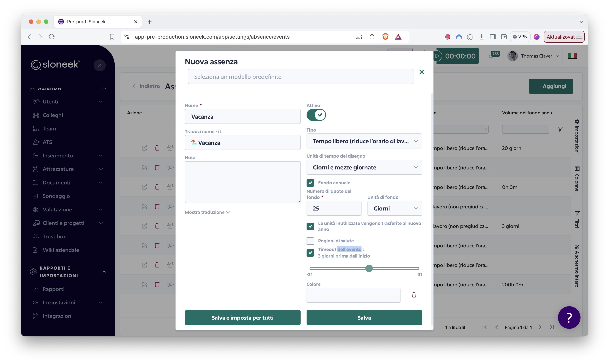The width and height of the screenshot is (609, 364).
Task: Click the table filter funnel icon
Action: 560,129
